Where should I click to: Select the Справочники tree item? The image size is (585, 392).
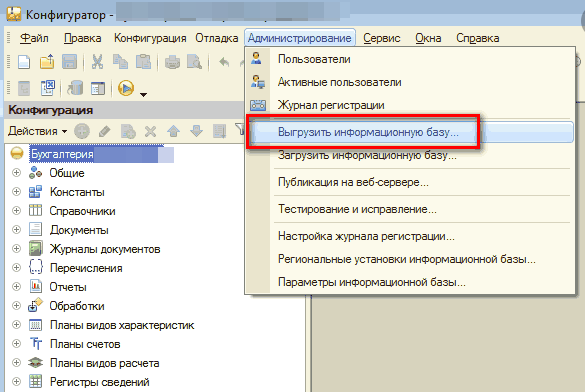pyautogui.click(x=82, y=211)
